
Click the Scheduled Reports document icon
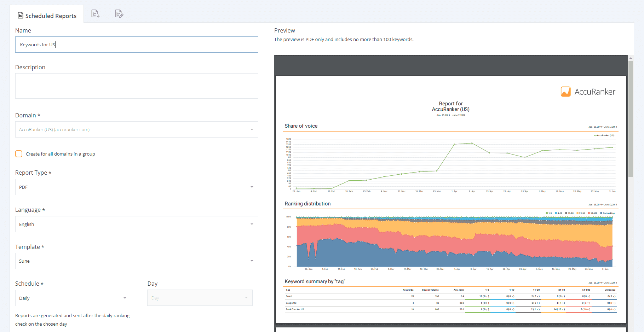tap(21, 16)
